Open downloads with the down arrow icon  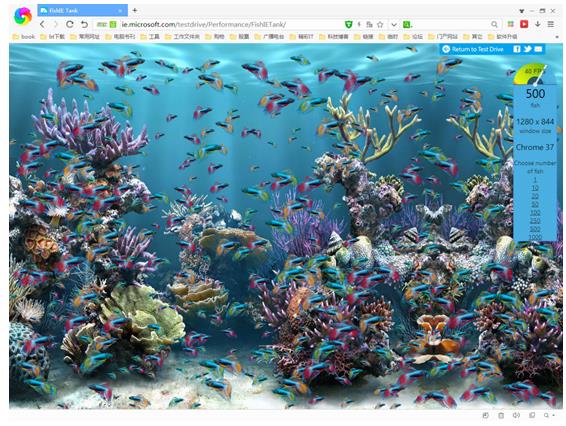point(538,24)
